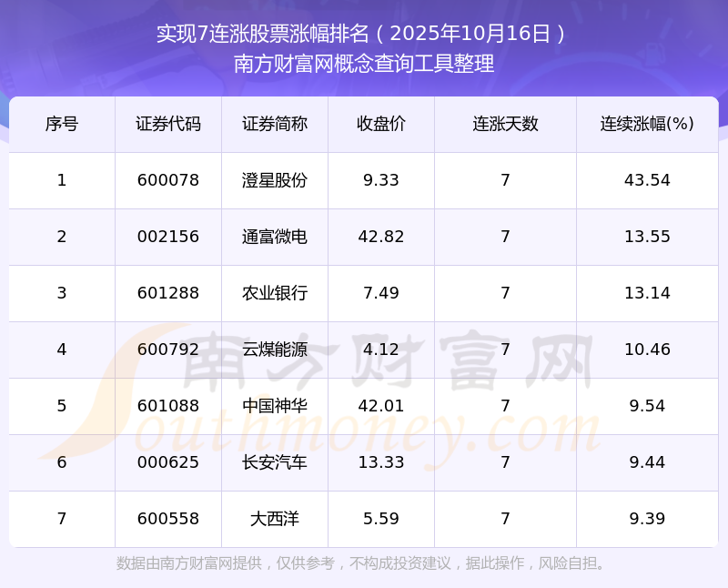
Task: Click closing price 9.33
Action: pos(381,180)
